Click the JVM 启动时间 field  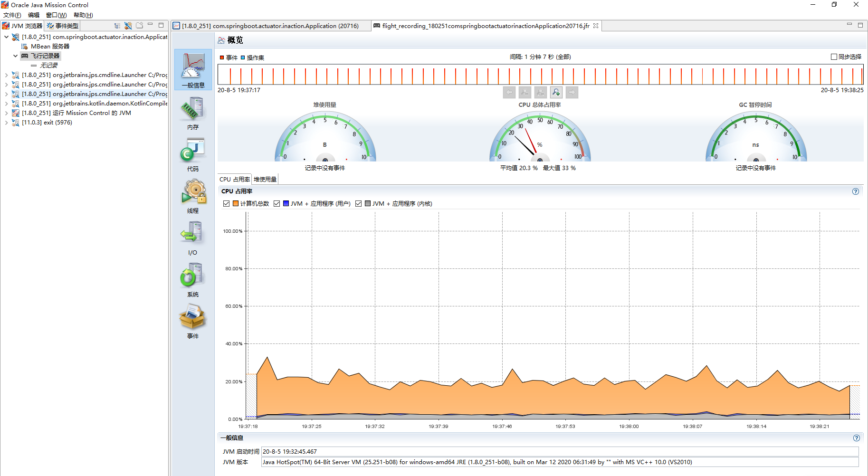[560, 451]
